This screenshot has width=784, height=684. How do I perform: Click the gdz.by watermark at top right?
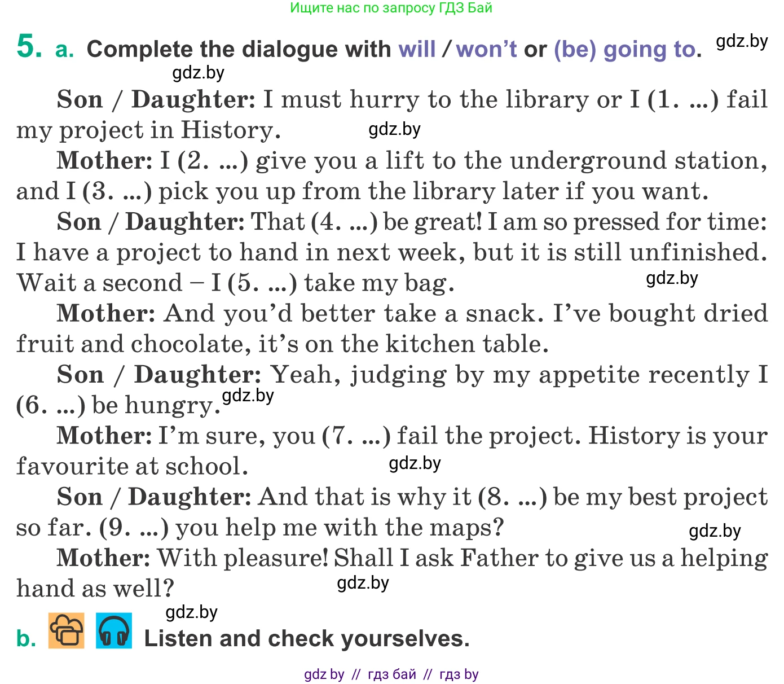[742, 41]
